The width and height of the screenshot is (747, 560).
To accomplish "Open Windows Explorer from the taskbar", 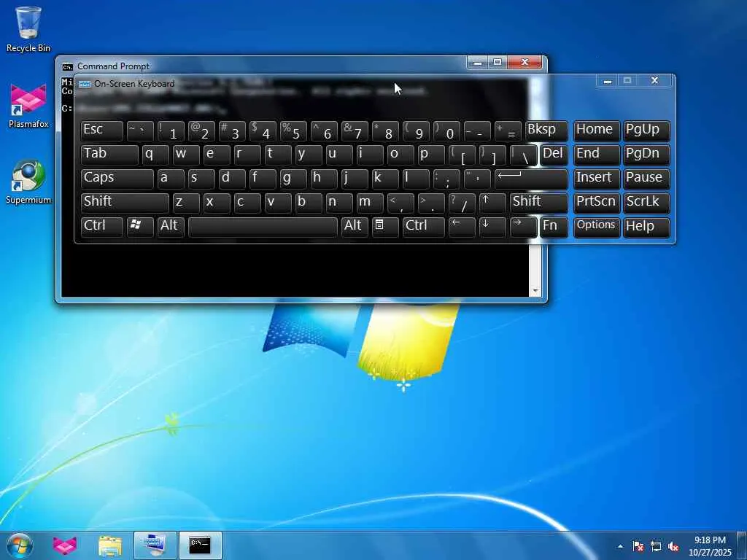I will coord(110,545).
